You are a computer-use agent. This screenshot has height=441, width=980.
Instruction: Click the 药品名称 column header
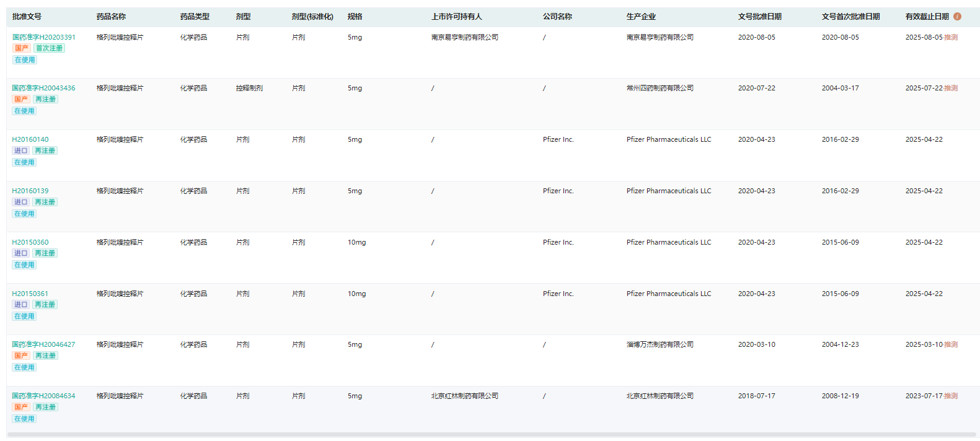click(x=111, y=17)
